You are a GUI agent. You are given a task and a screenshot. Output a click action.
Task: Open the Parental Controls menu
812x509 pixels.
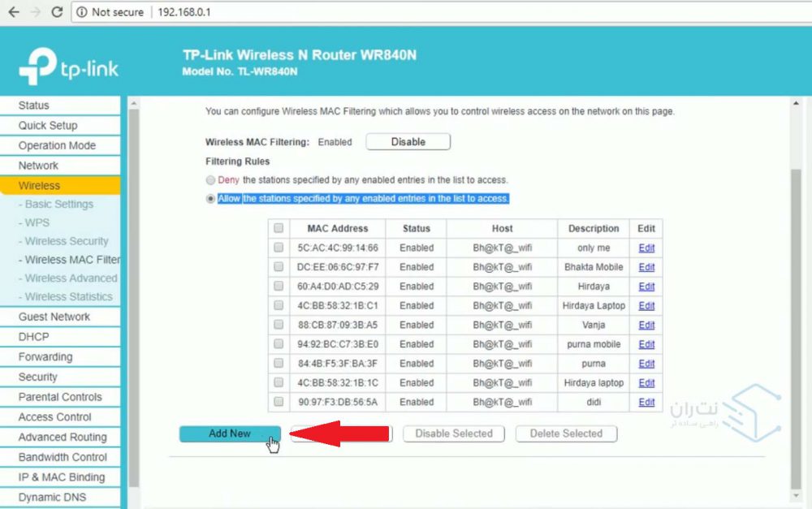(x=60, y=397)
